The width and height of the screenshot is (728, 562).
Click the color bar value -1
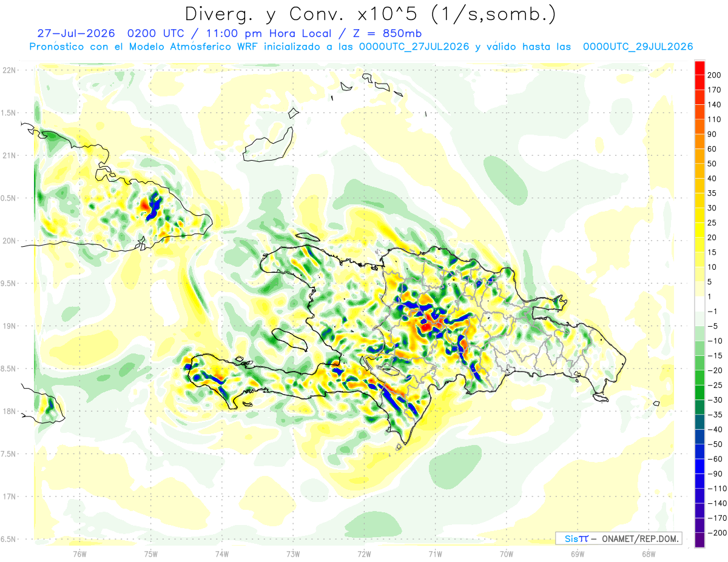[x=712, y=311]
